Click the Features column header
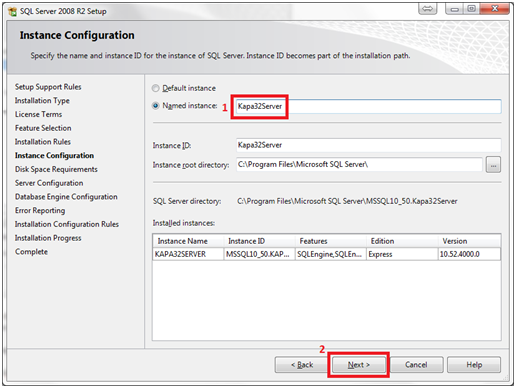 pyautogui.click(x=330, y=241)
